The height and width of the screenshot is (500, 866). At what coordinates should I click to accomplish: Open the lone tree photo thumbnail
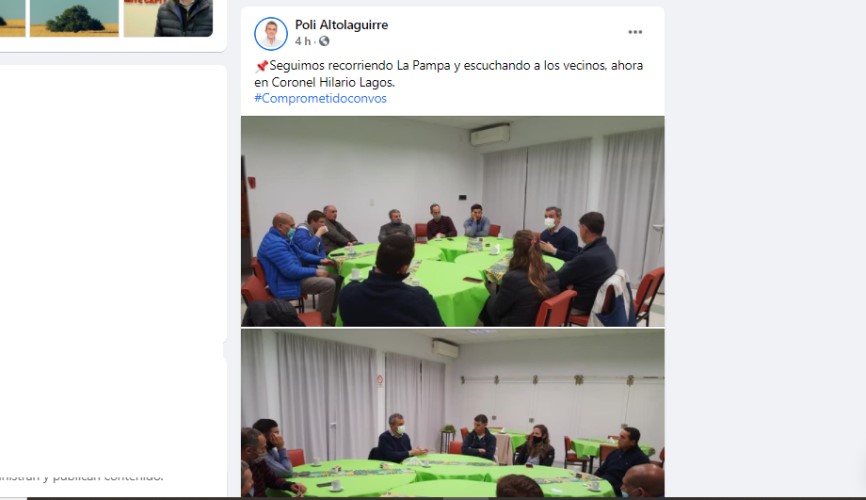pyautogui.click(x=75, y=18)
